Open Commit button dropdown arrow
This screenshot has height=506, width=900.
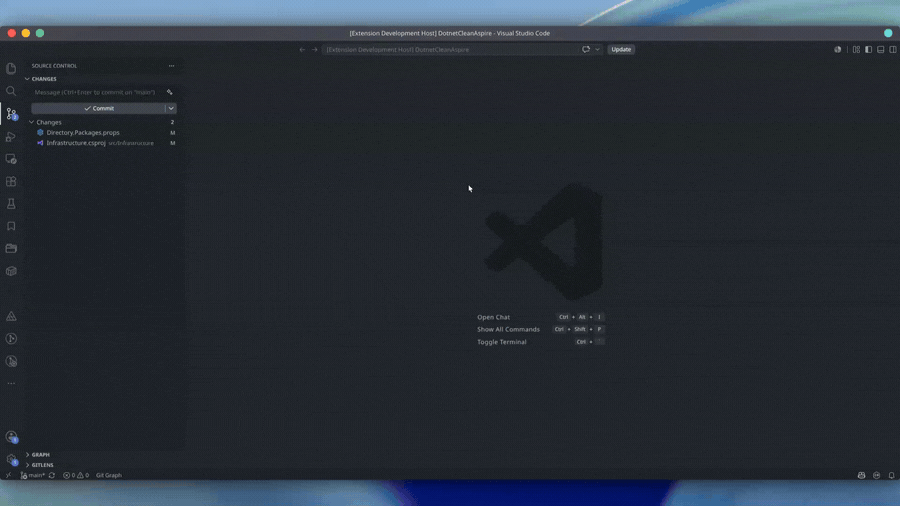click(x=170, y=108)
